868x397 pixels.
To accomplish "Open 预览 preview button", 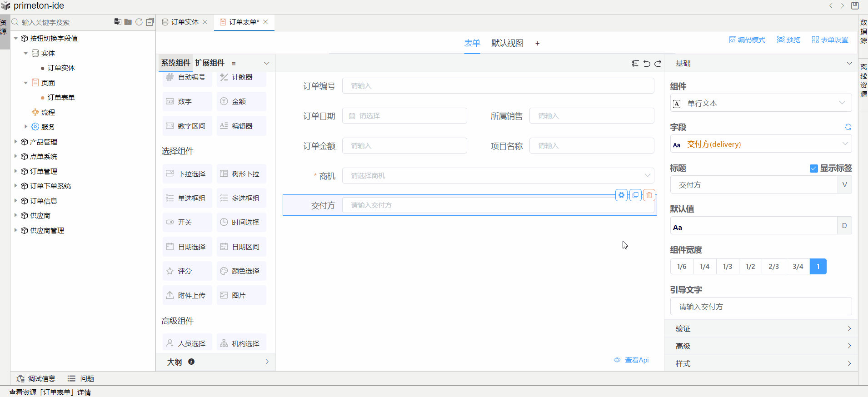I will click(788, 40).
